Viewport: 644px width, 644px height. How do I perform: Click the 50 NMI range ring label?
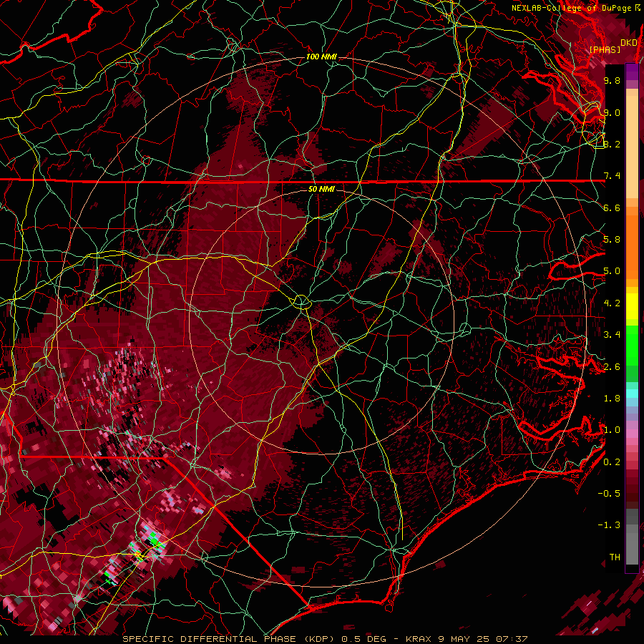pos(321,189)
